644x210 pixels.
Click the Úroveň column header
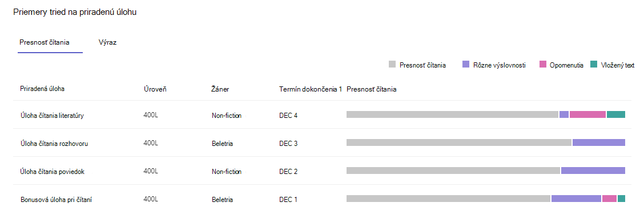pyautogui.click(x=155, y=89)
